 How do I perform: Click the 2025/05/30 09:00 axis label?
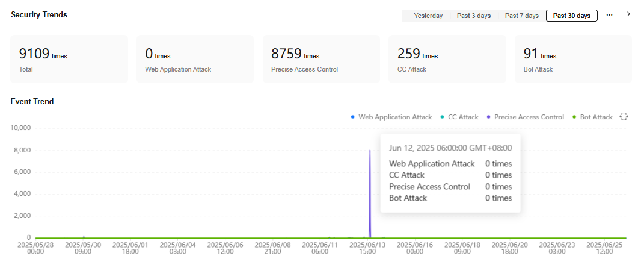pos(83,248)
